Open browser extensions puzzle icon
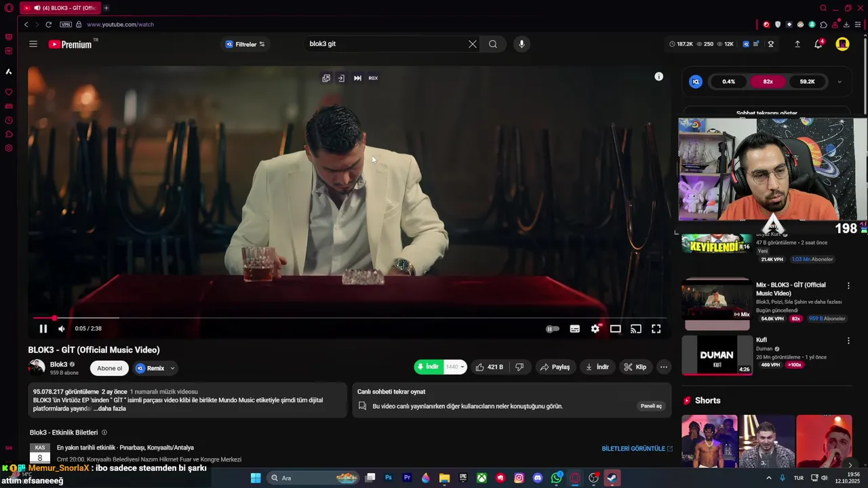Viewport: 868px width, 488px height. [x=823, y=24]
